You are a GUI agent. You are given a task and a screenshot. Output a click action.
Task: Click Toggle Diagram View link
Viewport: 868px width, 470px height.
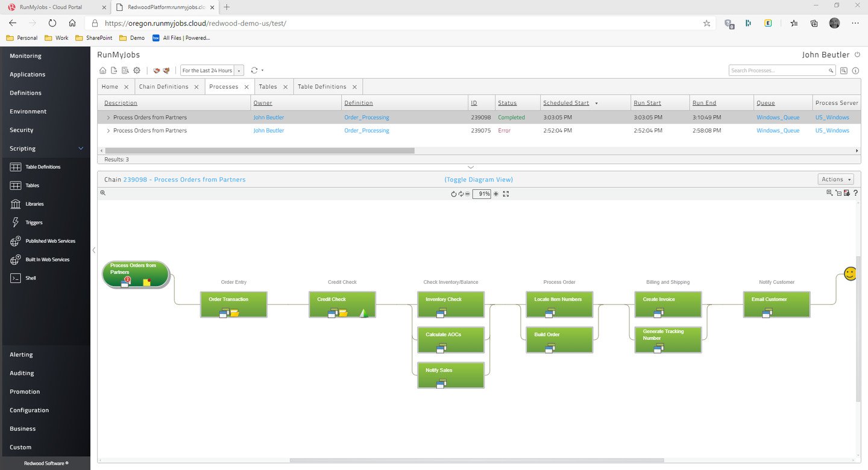[479, 180]
